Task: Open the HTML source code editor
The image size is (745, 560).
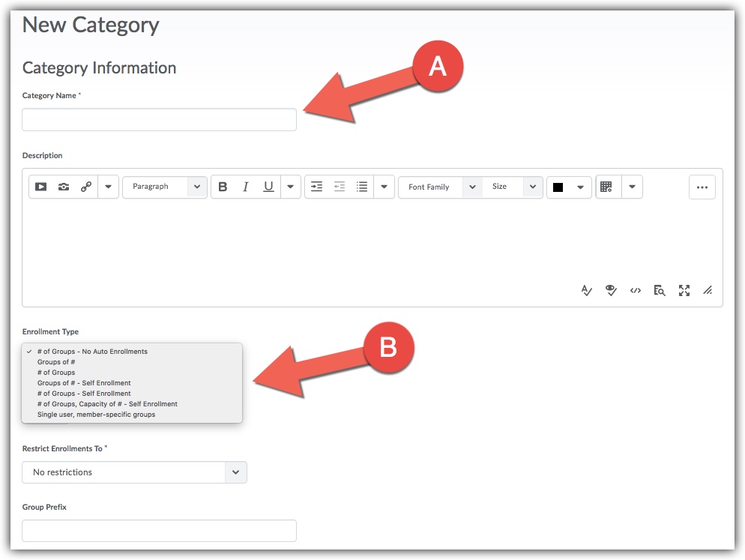Action: [x=636, y=290]
